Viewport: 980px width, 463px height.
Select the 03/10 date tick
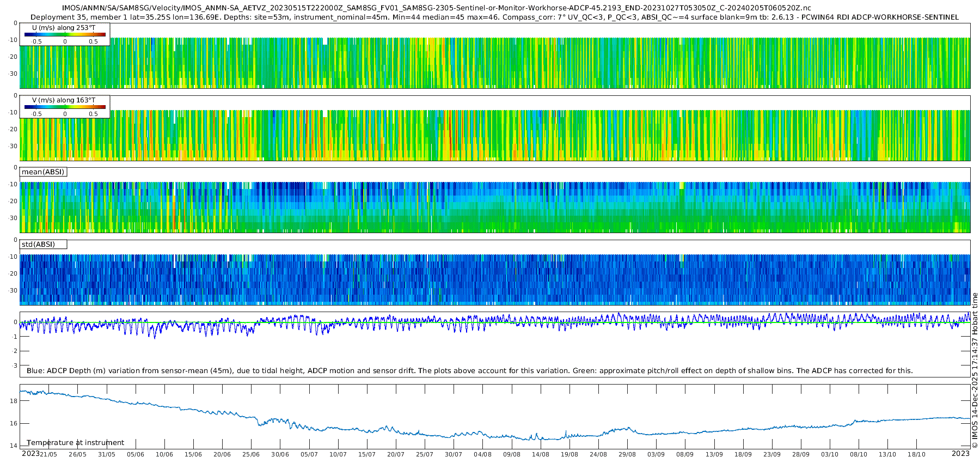tap(830, 454)
